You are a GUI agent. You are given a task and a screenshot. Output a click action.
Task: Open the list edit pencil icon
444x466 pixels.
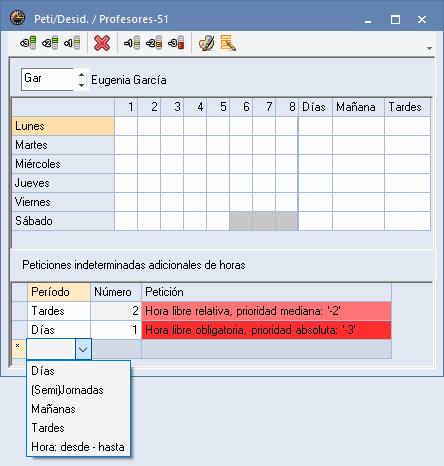pos(228,43)
